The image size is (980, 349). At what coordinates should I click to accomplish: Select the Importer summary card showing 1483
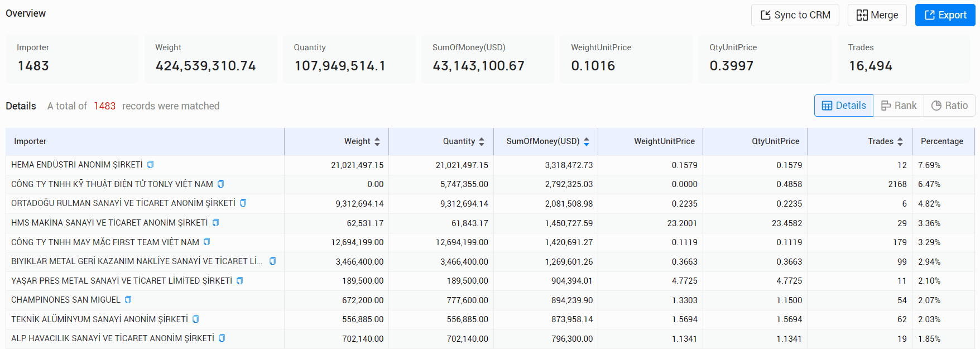coord(72,59)
